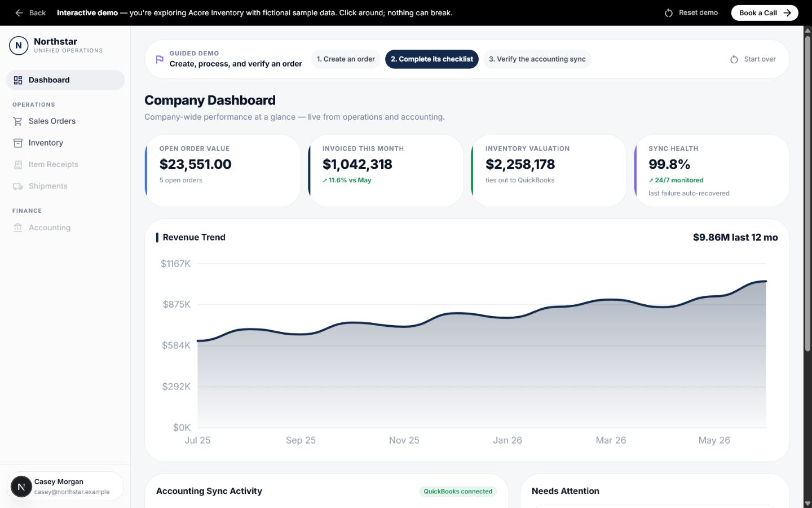
Task: Open the Dashboard menu item
Action: pos(65,80)
